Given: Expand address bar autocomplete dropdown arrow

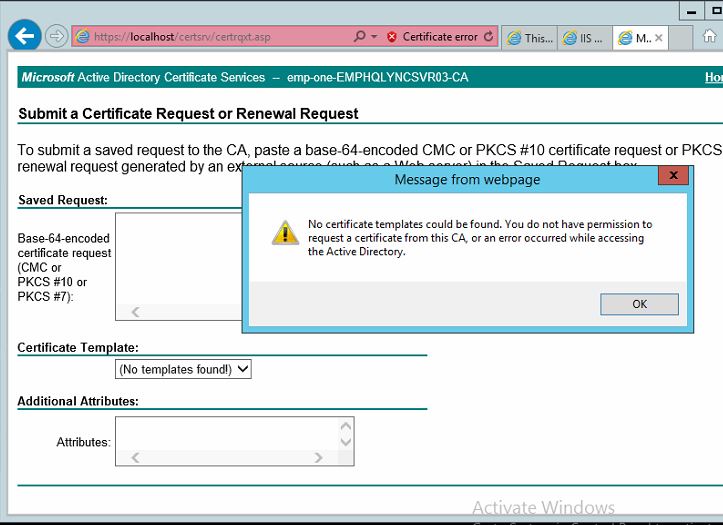Looking at the screenshot, I should (x=374, y=36).
